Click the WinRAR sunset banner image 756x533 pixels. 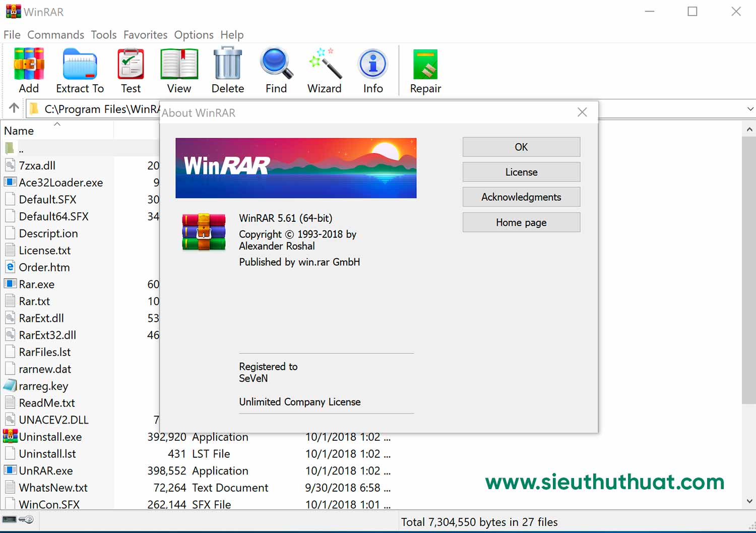[x=296, y=168]
